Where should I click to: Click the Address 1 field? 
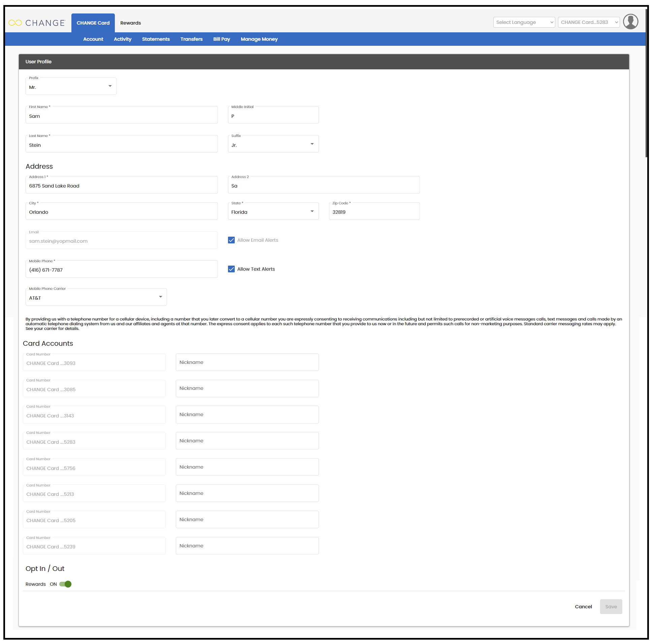(122, 185)
